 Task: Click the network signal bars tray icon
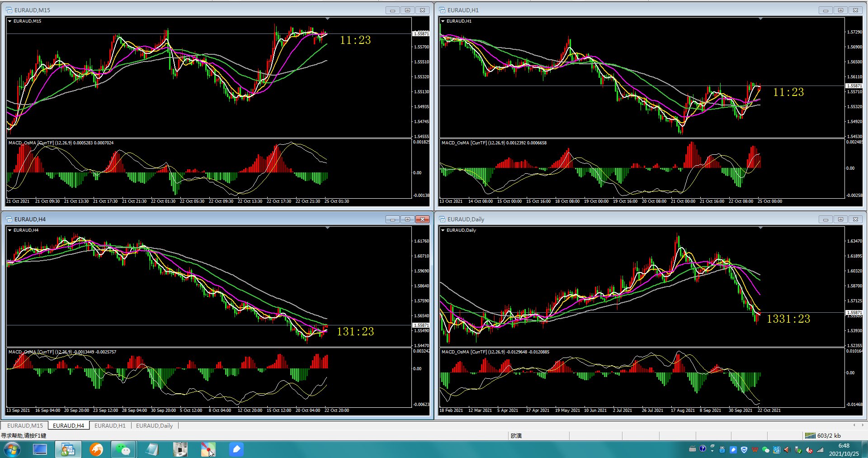point(820,450)
